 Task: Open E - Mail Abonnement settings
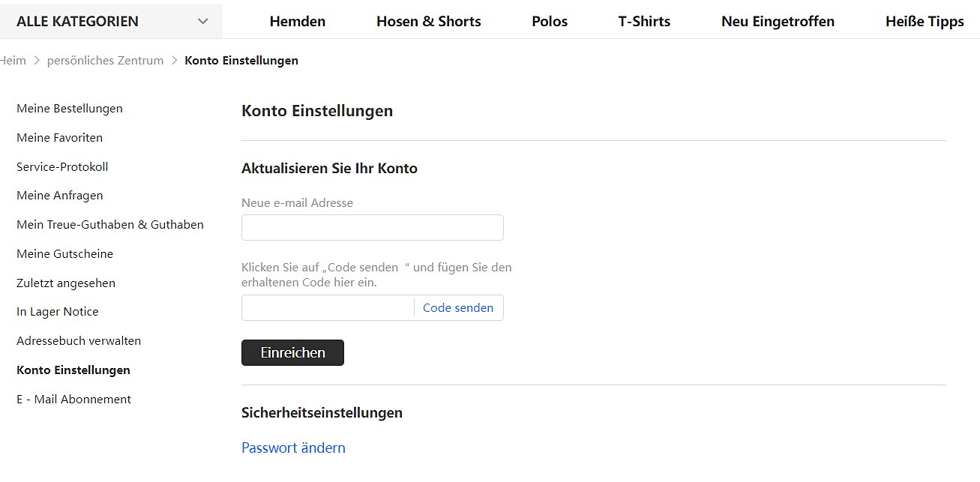(x=74, y=400)
